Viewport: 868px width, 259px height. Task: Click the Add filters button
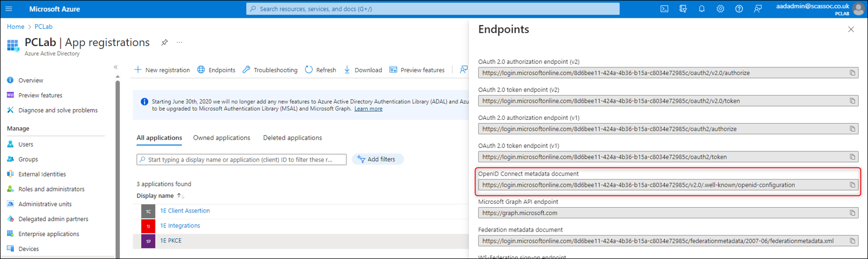tap(377, 159)
